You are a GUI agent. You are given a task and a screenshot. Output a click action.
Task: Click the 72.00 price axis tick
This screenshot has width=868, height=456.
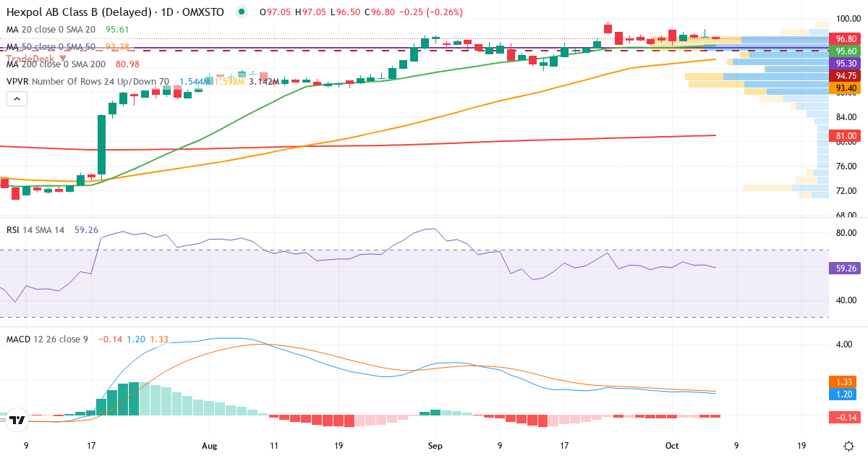[847, 191]
